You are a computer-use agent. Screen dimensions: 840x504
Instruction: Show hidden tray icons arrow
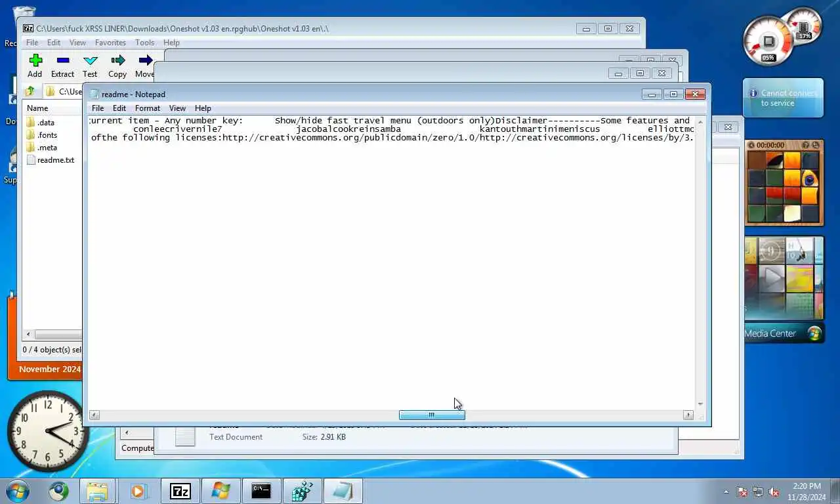(x=726, y=492)
